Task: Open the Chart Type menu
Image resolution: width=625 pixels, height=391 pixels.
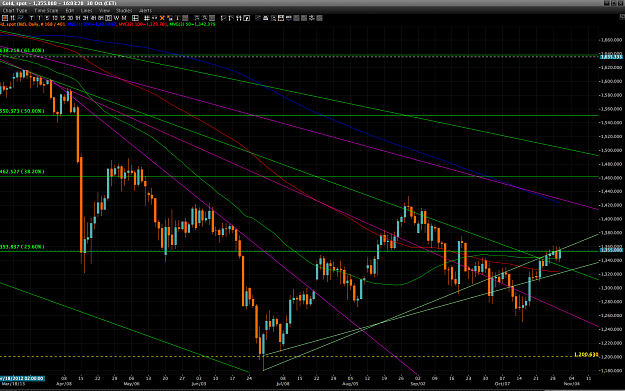Action: pos(15,11)
